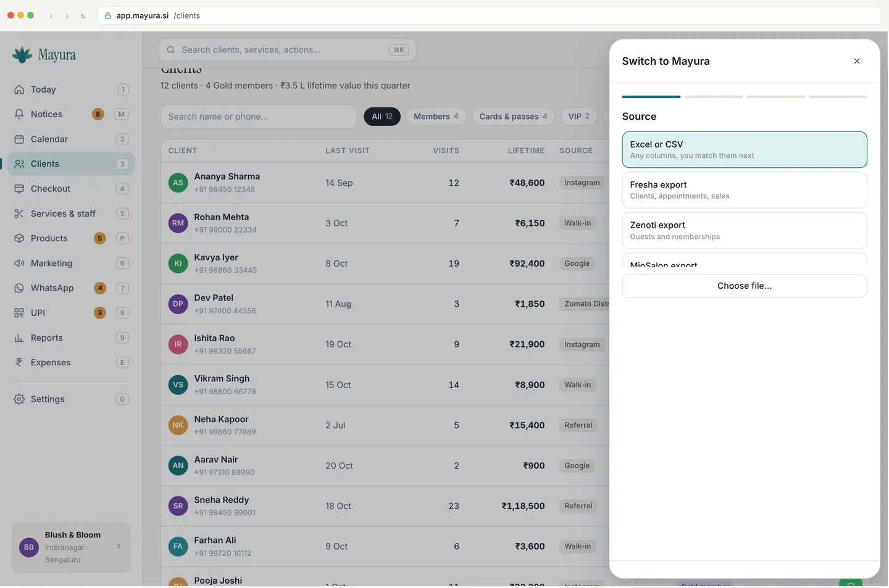889x588 pixels.
Task: Click the UPI QR code icon
Action: [x=19, y=313]
